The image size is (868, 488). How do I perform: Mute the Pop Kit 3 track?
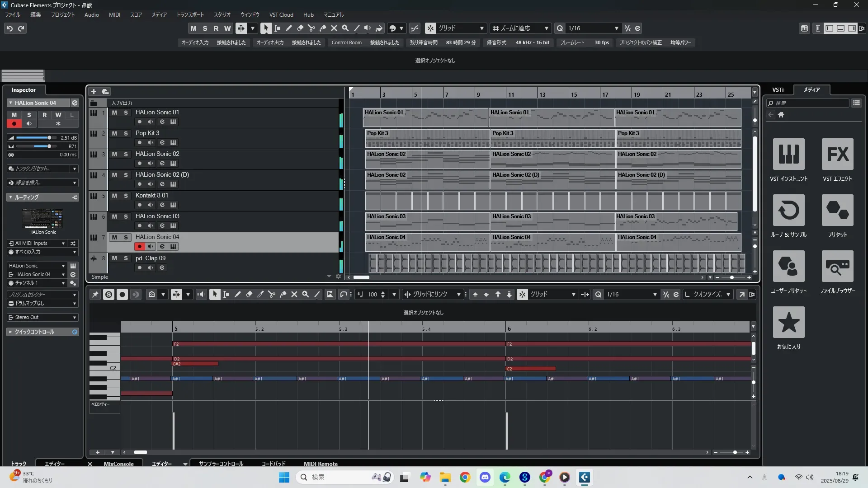click(x=114, y=133)
